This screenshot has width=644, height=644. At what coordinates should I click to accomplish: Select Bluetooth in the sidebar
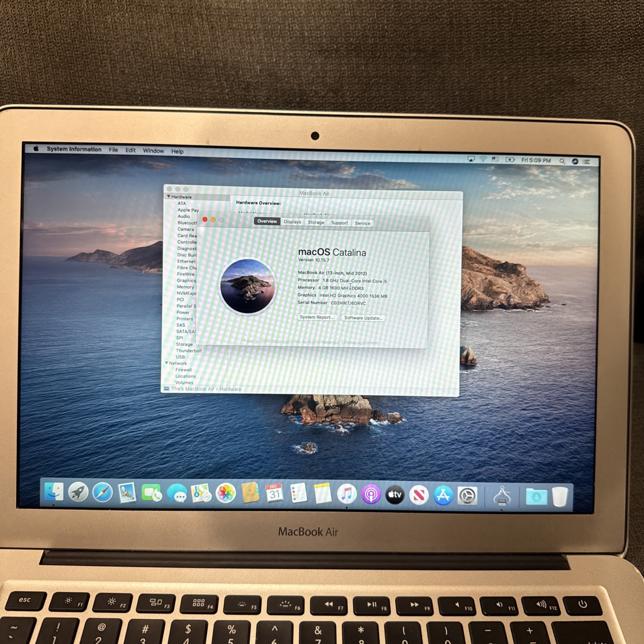(x=188, y=223)
